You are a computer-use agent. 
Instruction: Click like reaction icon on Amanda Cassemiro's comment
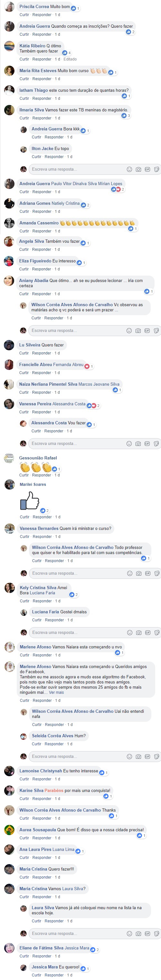coord(130,229)
